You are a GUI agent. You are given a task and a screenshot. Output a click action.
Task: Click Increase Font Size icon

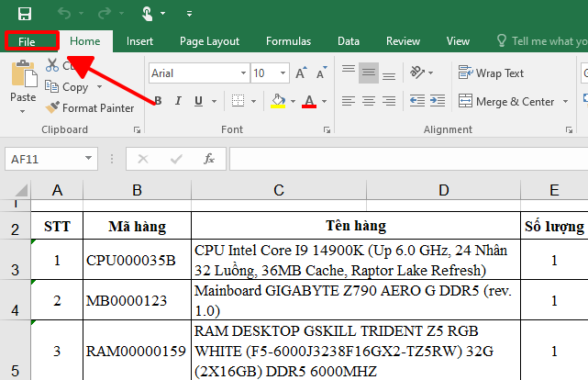click(301, 73)
